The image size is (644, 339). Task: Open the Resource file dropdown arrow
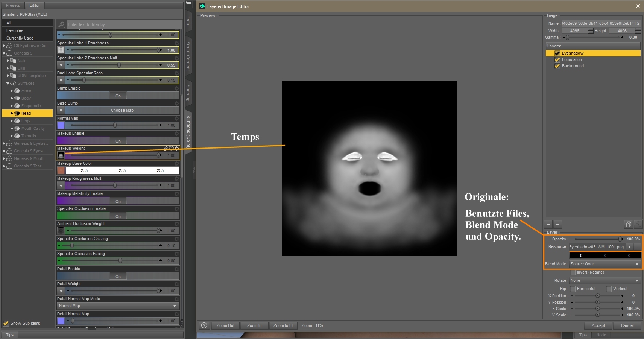point(629,247)
